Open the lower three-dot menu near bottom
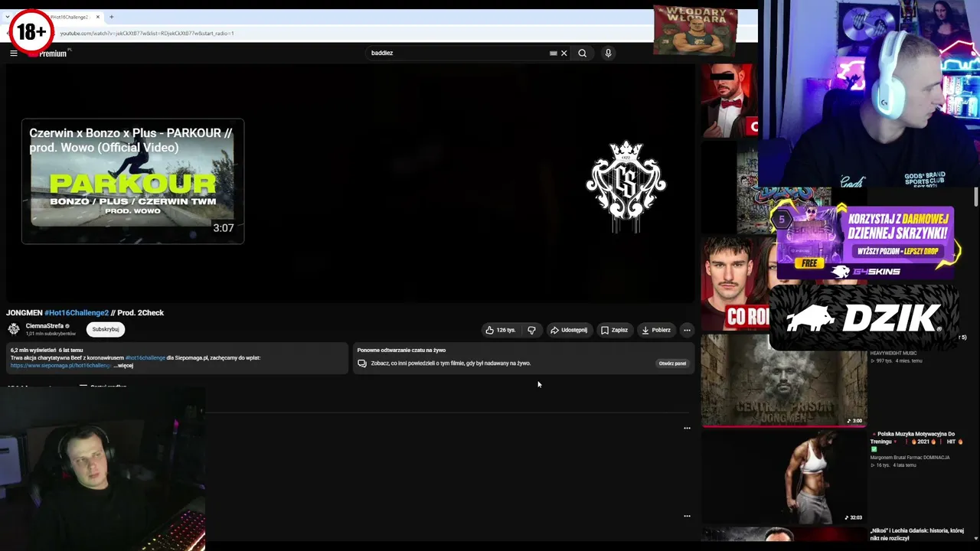980x551 pixels. tap(687, 516)
